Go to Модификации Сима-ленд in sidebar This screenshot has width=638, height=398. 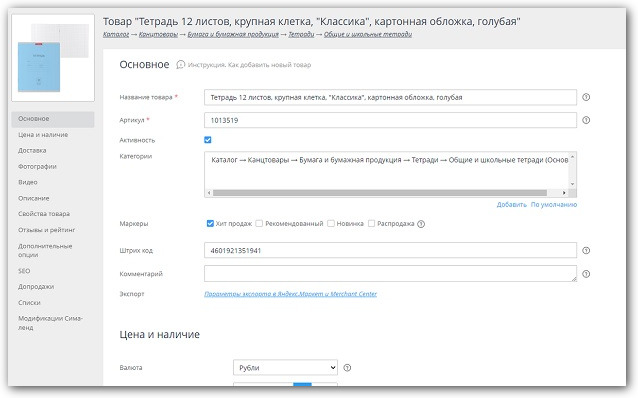(x=50, y=323)
